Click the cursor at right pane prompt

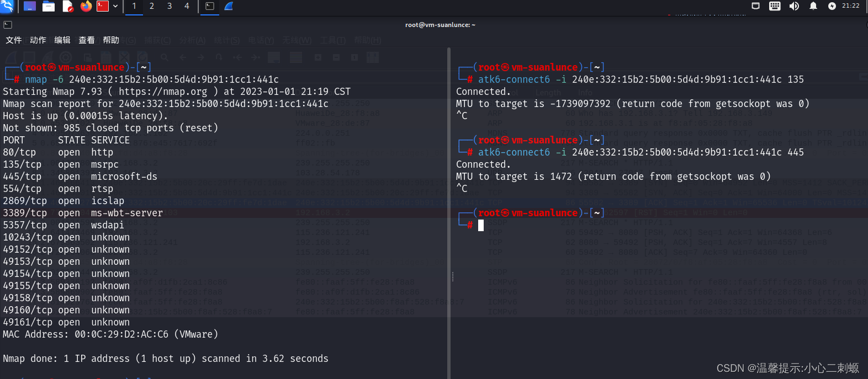481,225
